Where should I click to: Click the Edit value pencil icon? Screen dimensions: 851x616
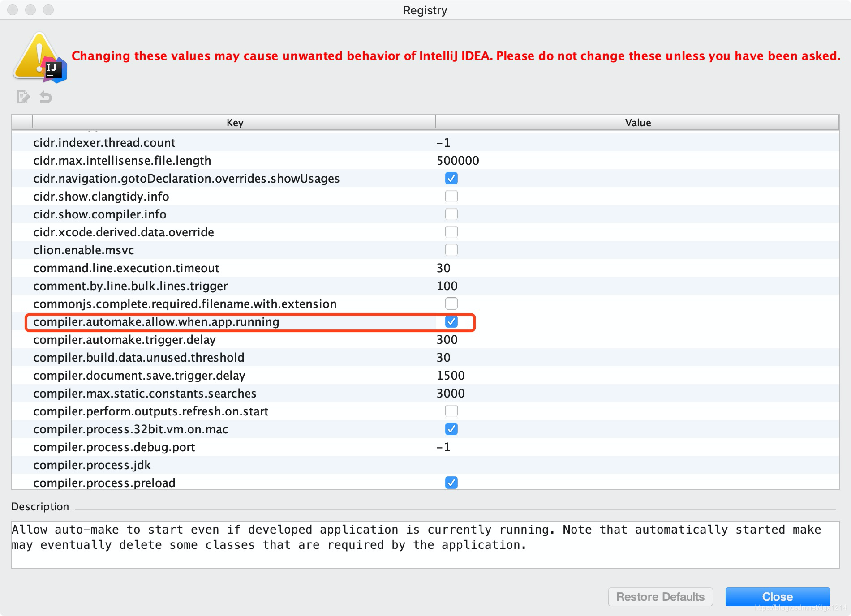click(23, 97)
